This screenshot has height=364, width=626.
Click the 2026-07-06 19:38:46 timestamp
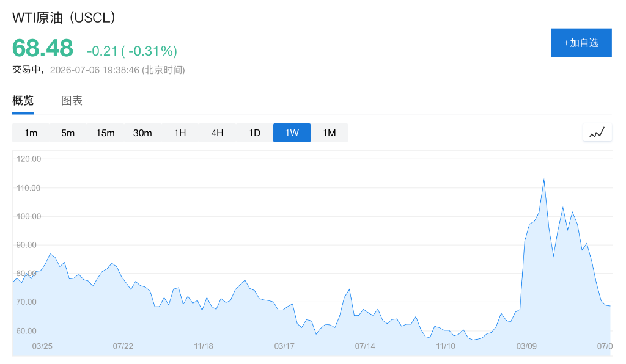coord(95,70)
